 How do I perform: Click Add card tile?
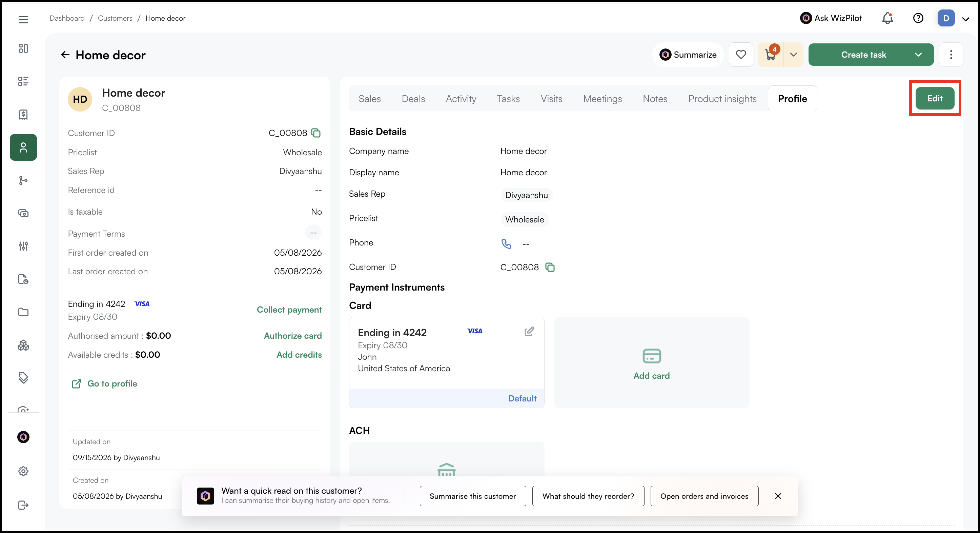(651, 362)
